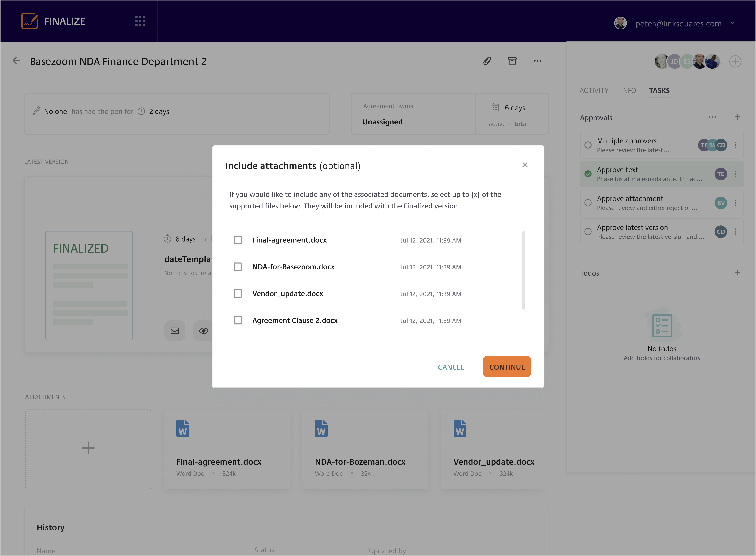The width and height of the screenshot is (756, 556).
Task: Add a new approval with plus icon
Action: [x=737, y=117]
